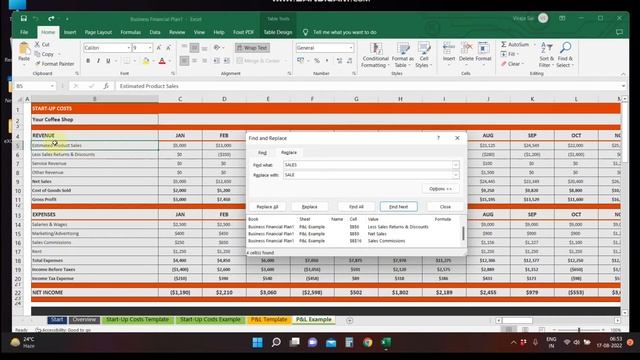Open the General number format dropdown
This screenshot has height=360, width=640.
(351, 48)
